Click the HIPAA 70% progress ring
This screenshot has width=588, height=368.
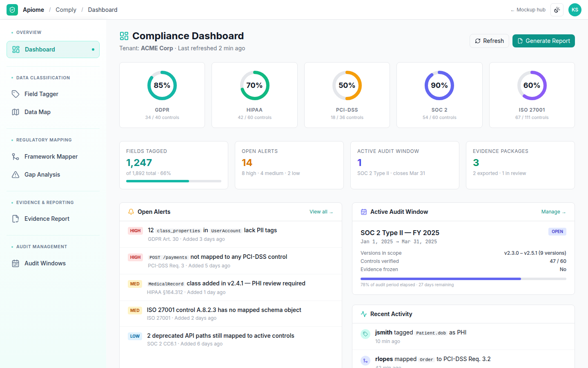tap(255, 85)
